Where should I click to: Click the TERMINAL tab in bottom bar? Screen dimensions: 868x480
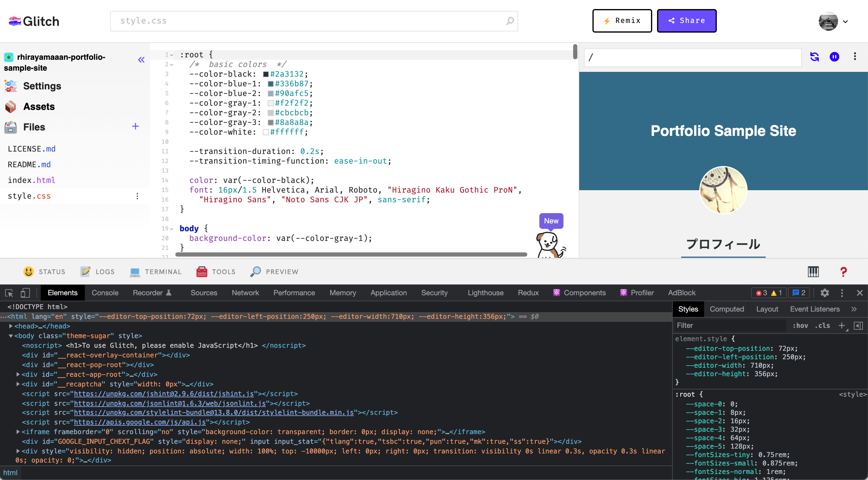pyautogui.click(x=162, y=271)
